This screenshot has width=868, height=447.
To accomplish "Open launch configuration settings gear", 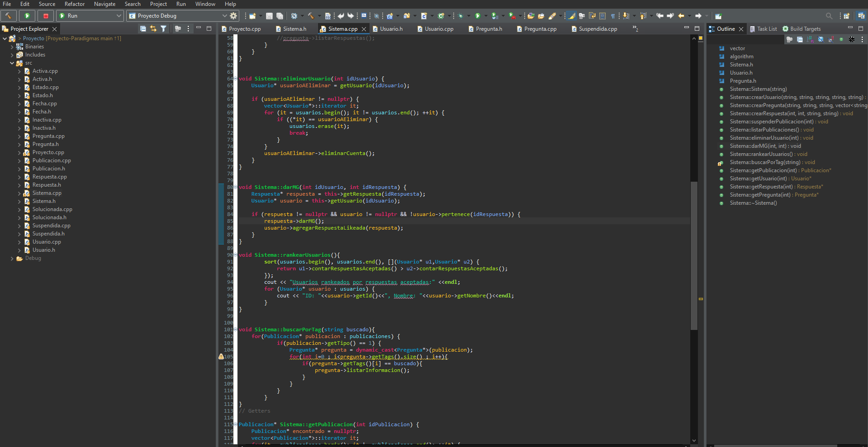I will coord(233,16).
